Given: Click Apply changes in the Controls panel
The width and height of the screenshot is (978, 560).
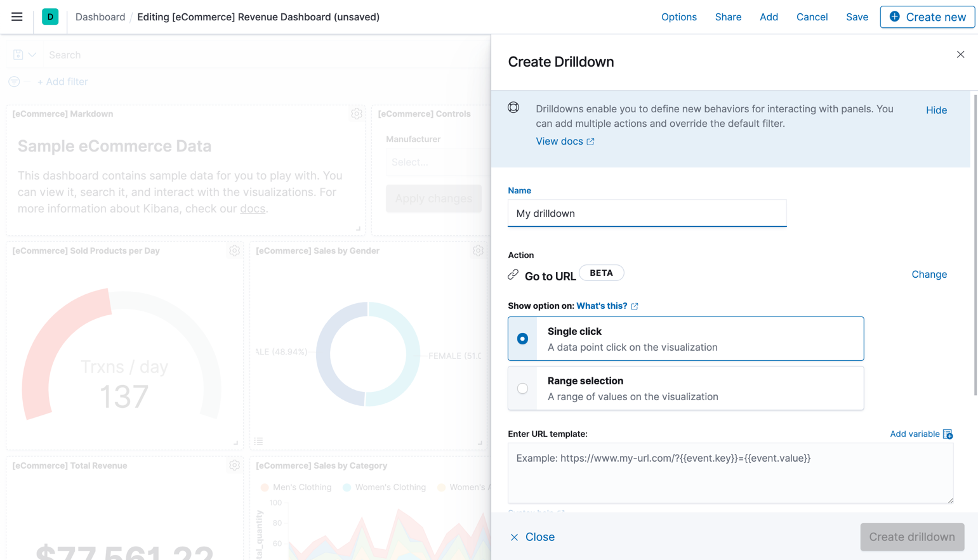Looking at the screenshot, I should click(433, 199).
